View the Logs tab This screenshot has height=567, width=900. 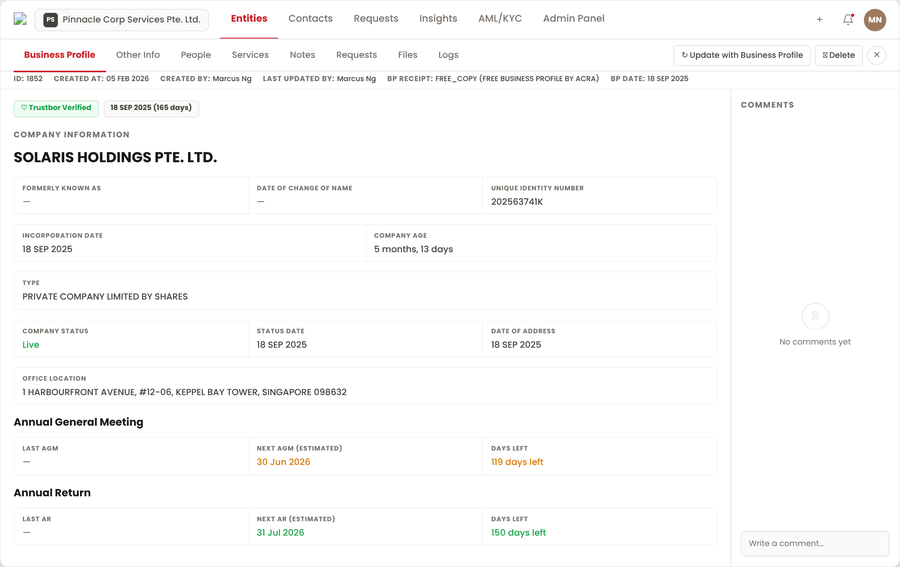448,55
